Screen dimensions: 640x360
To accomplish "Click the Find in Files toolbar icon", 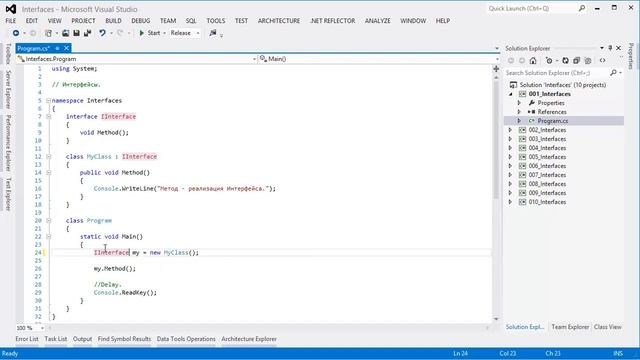I will (x=213, y=33).
